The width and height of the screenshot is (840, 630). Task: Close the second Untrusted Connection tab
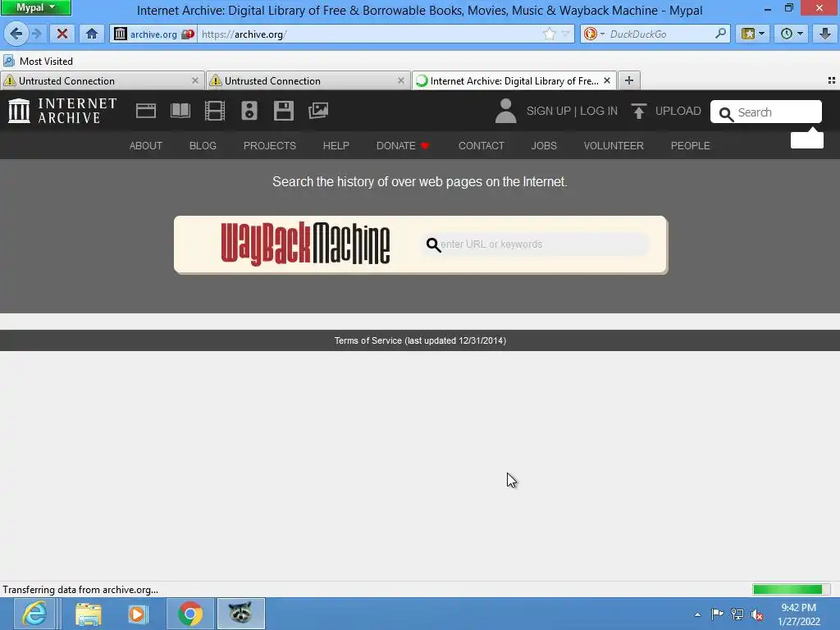(x=400, y=80)
